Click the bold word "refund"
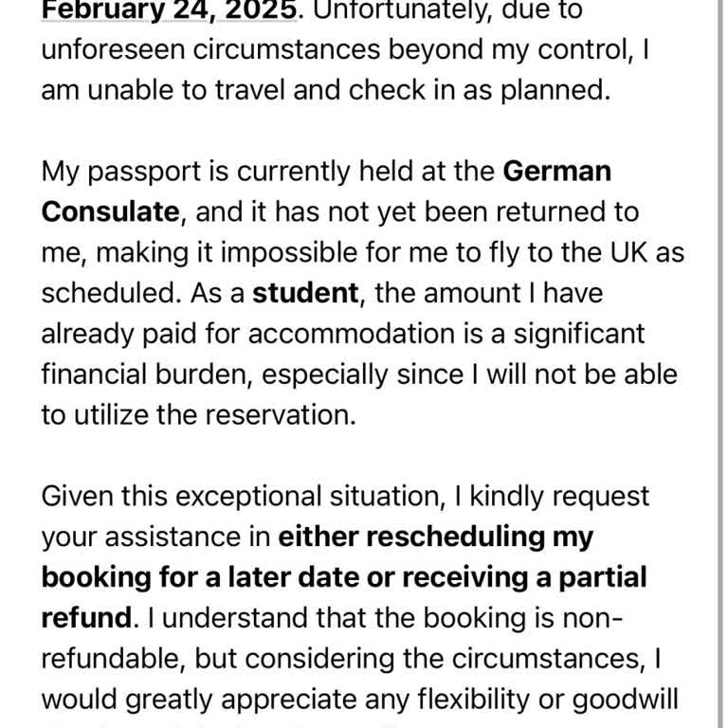 click(x=86, y=618)
